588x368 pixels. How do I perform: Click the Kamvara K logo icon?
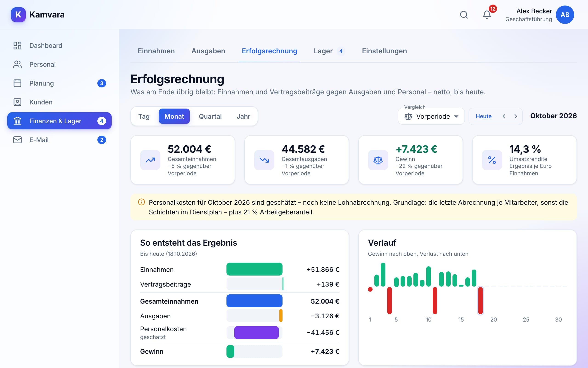pyautogui.click(x=18, y=14)
